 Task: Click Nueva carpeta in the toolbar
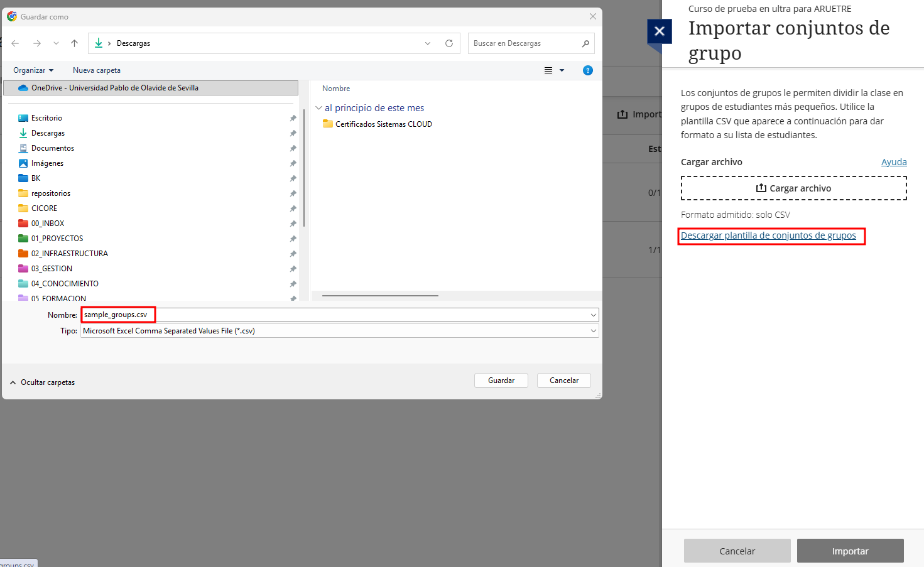(x=97, y=70)
